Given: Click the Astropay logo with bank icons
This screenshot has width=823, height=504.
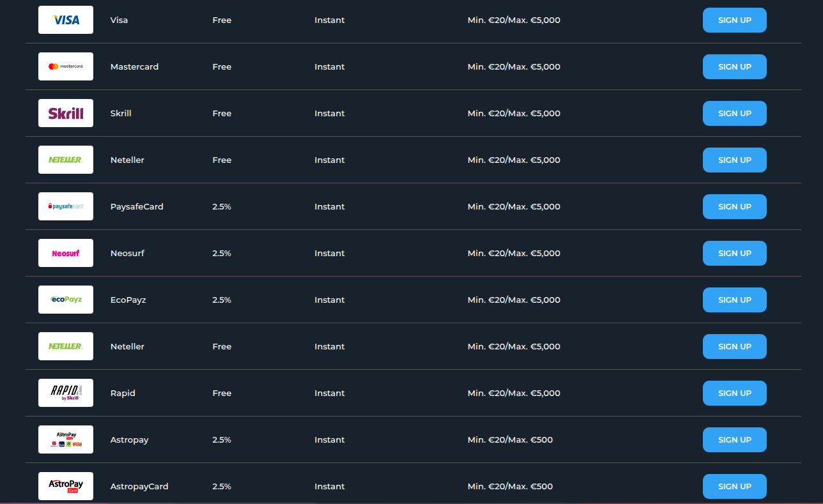Looking at the screenshot, I should pos(66,439).
